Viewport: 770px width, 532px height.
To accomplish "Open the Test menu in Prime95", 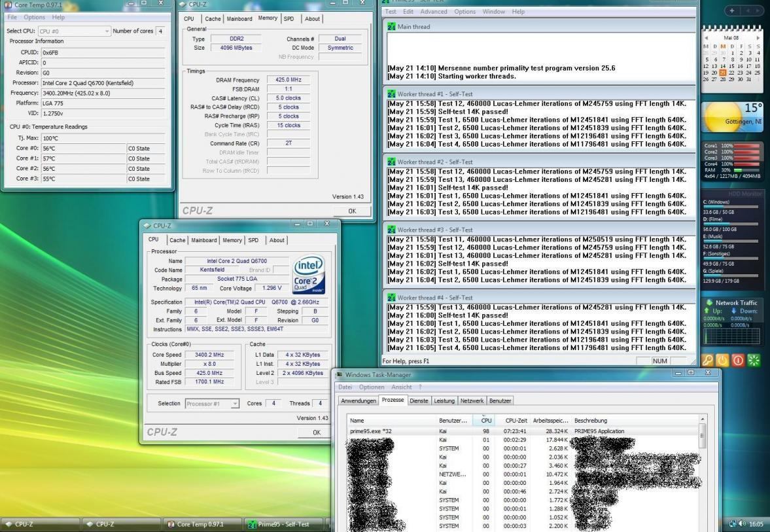I will 391,11.
